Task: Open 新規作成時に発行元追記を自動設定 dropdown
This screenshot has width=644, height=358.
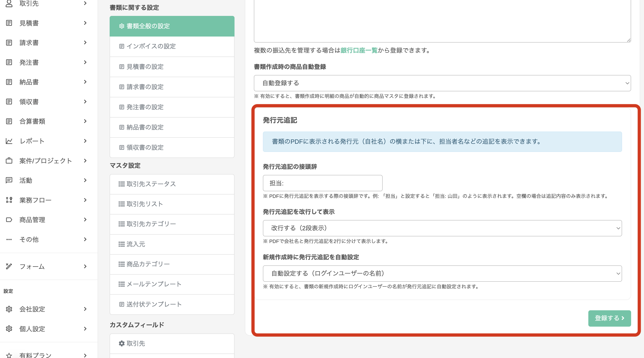Action: point(442,273)
